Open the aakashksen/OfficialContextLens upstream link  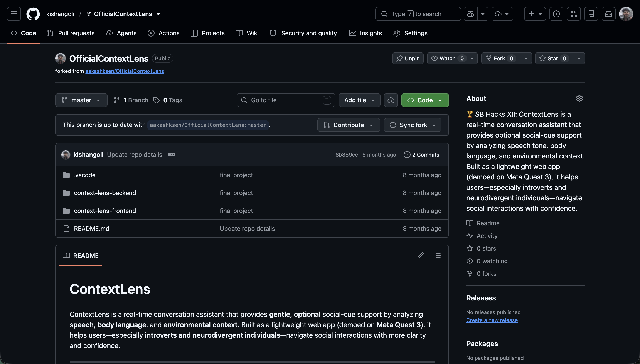[x=125, y=71]
